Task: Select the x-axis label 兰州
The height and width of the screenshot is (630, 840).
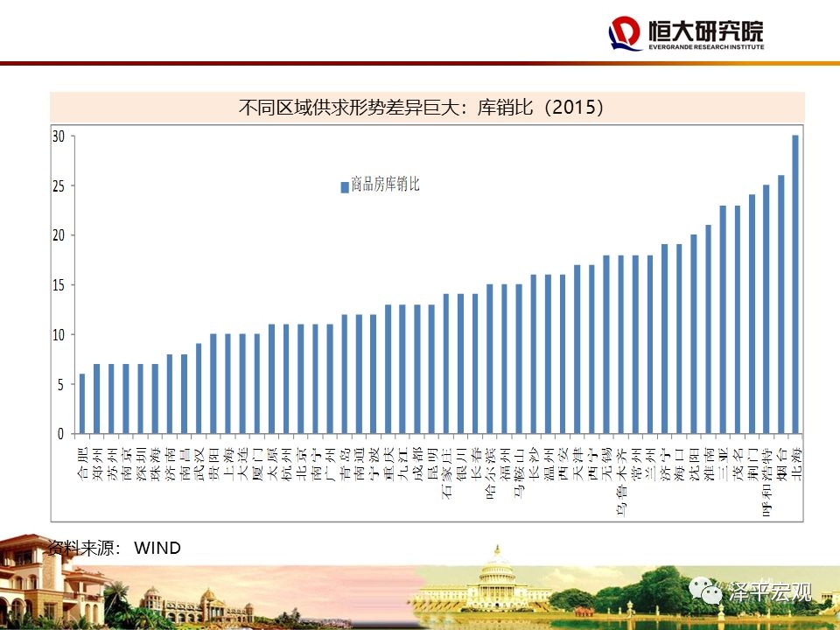Action: click(650, 465)
